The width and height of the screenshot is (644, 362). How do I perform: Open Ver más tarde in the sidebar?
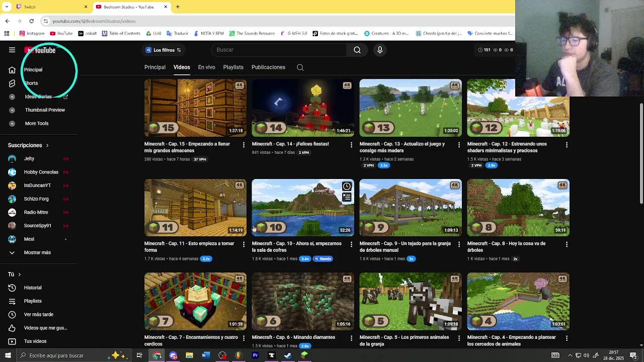click(x=38, y=314)
